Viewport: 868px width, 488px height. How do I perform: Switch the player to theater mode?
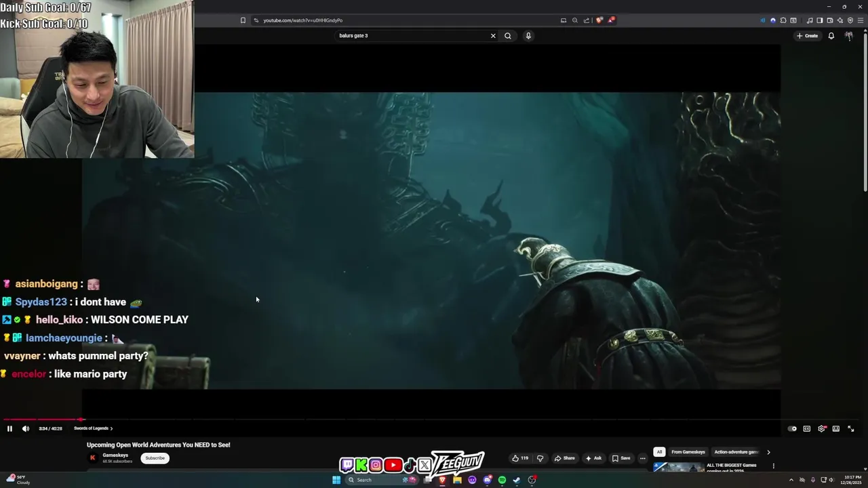click(x=836, y=428)
